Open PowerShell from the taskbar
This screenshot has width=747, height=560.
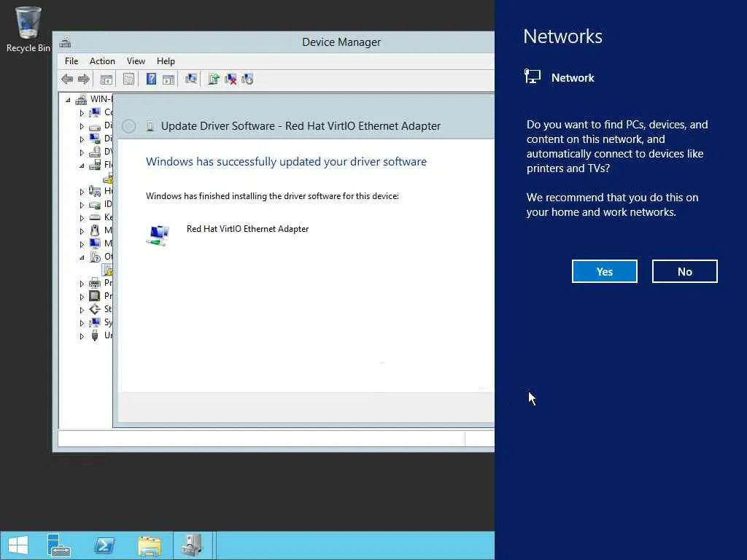click(x=104, y=545)
